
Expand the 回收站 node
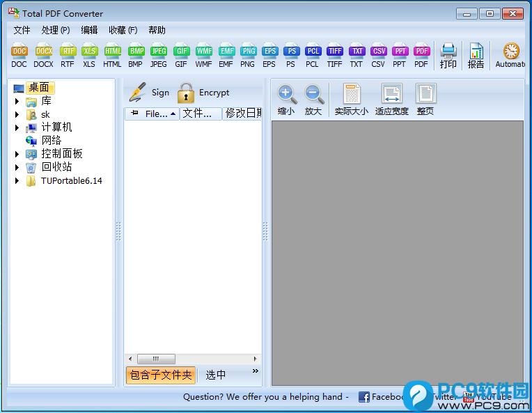click(17, 167)
